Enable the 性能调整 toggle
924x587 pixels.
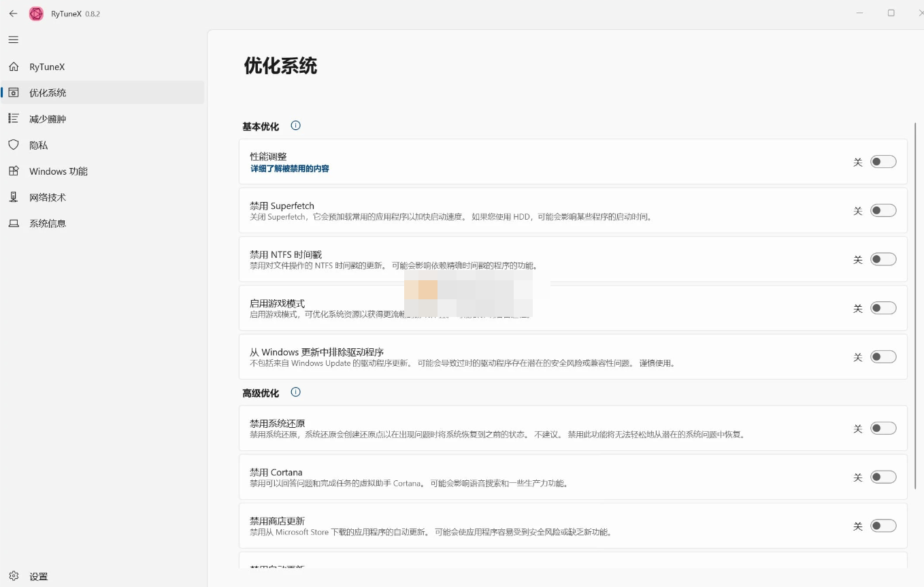tap(883, 161)
